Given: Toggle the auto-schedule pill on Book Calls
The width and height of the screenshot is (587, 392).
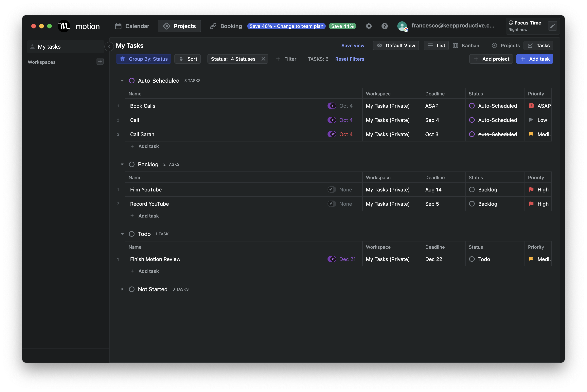Looking at the screenshot, I should point(332,106).
